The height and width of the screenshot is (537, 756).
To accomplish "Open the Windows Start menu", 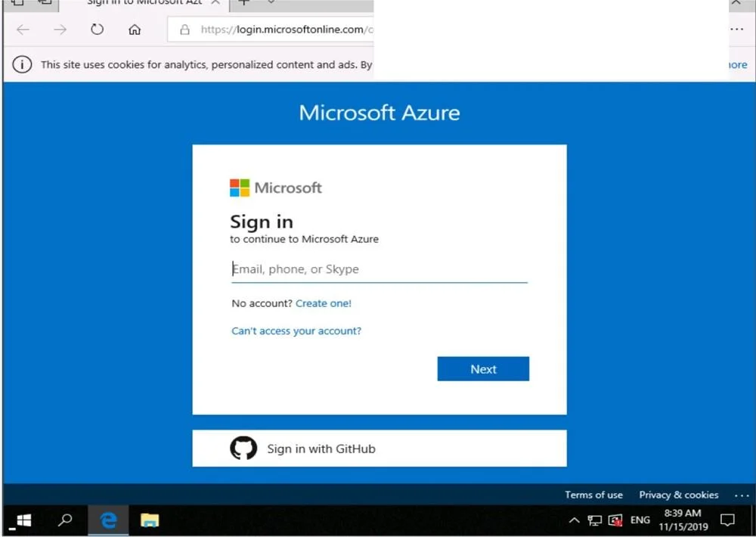I will (23, 520).
